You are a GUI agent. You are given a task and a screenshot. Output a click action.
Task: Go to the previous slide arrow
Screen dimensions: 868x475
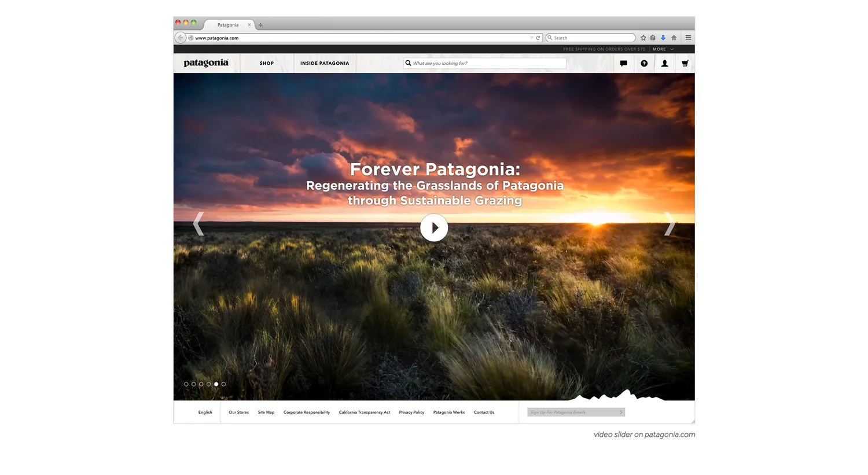pos(198,224)
